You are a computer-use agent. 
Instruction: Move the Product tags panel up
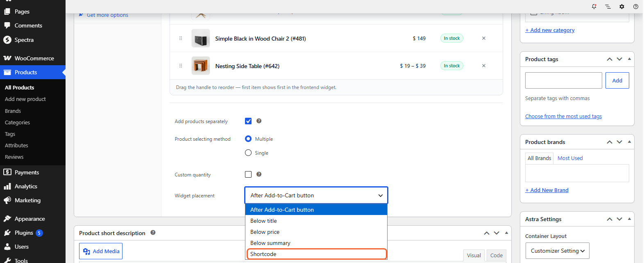click(610, 59)
